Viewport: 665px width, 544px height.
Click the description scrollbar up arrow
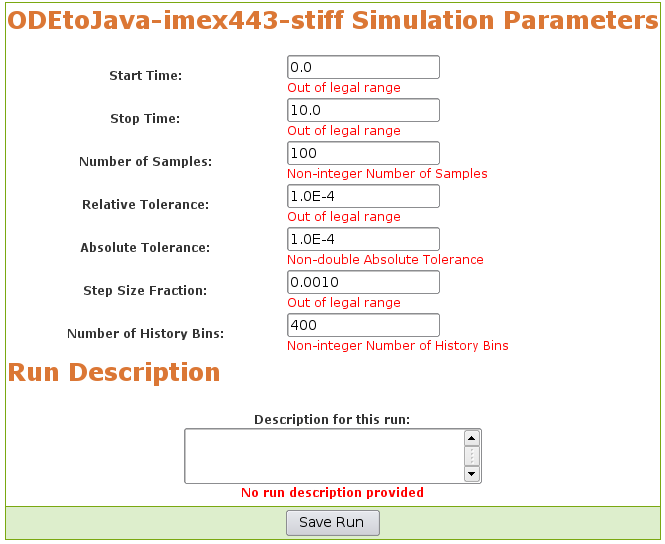pyautogui.click(x=472, y=438)
